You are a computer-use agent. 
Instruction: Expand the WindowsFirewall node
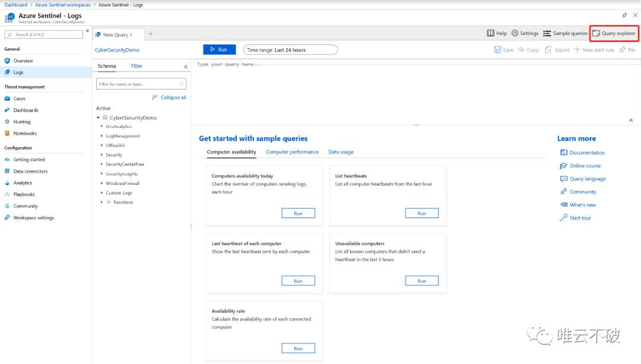point(102,183)
